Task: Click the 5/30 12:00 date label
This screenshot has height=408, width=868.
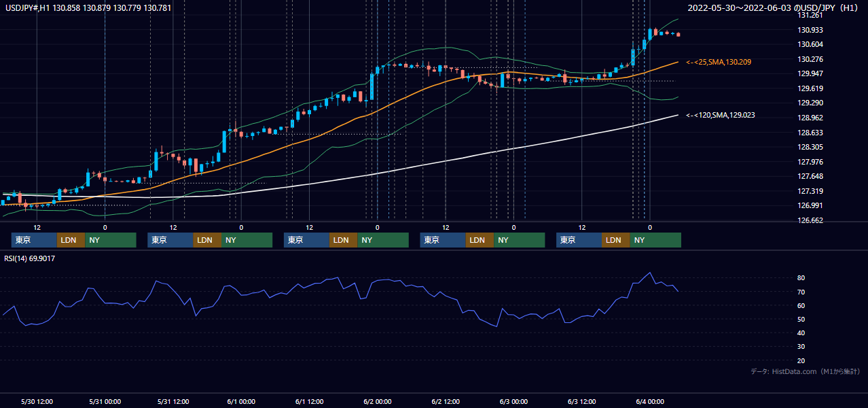Action: 37,401
